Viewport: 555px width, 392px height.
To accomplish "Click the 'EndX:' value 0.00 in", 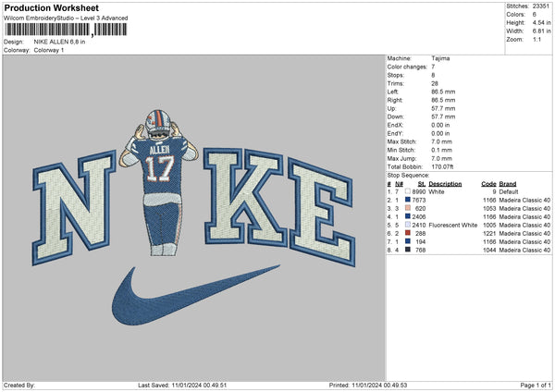I will point(440,125).
